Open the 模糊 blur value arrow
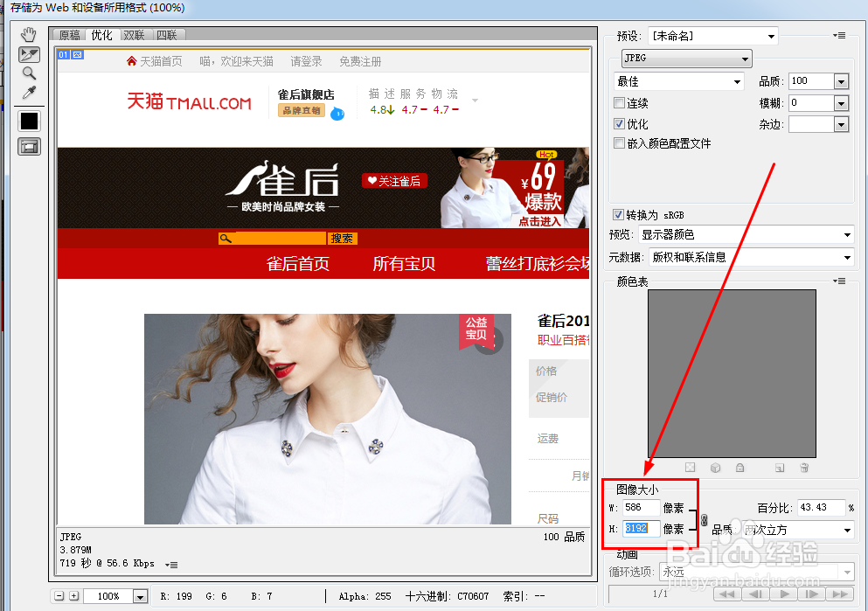The height and width of the screenshot is (611, 868). pyautogui.click(x=841, y=103)
